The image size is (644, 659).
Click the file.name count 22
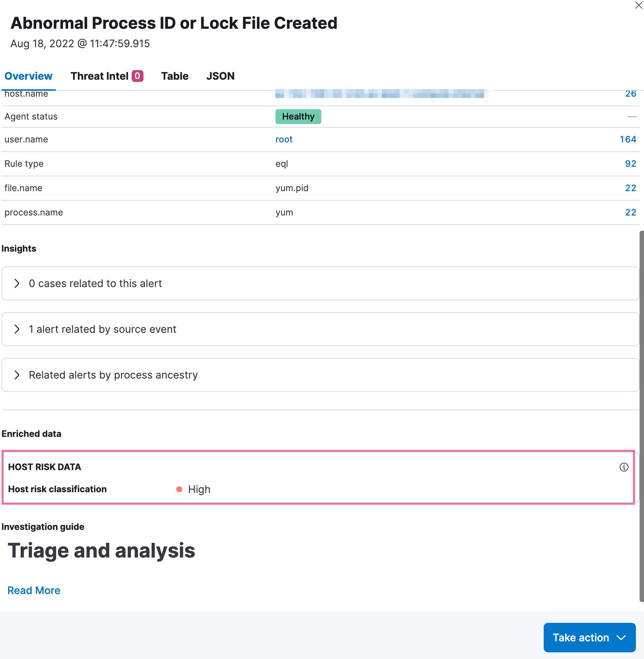tap(630, 188)
